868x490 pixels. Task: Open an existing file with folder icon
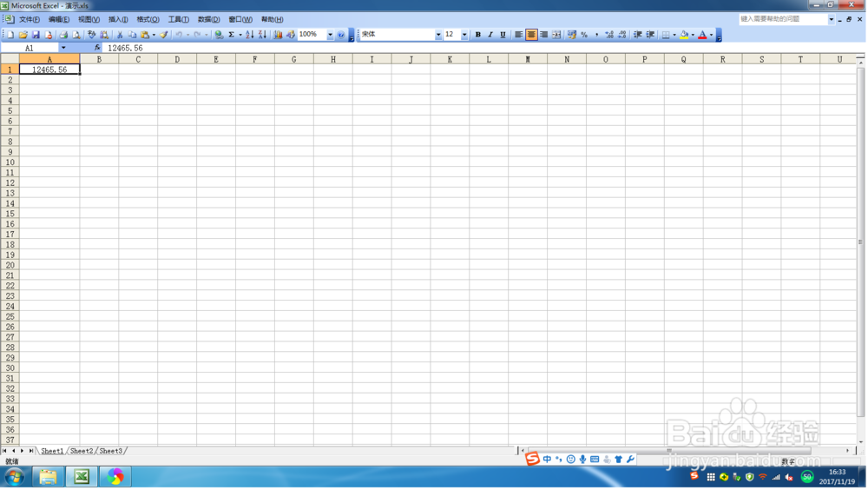point(23,35)
